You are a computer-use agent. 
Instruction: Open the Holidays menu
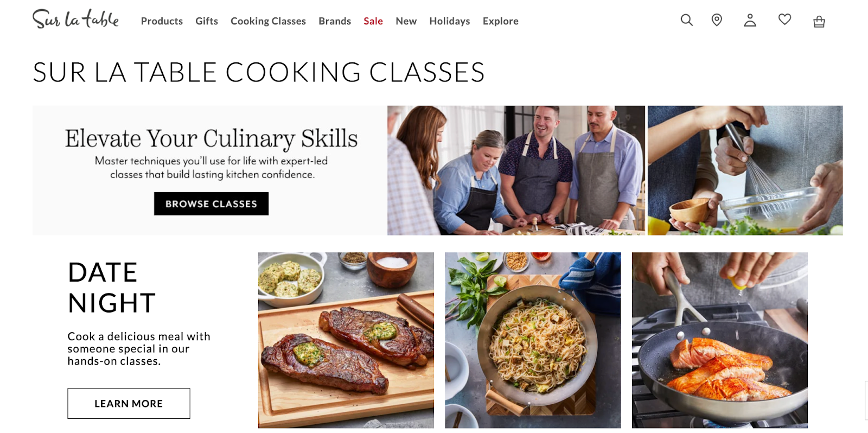[x=450, y=21]
